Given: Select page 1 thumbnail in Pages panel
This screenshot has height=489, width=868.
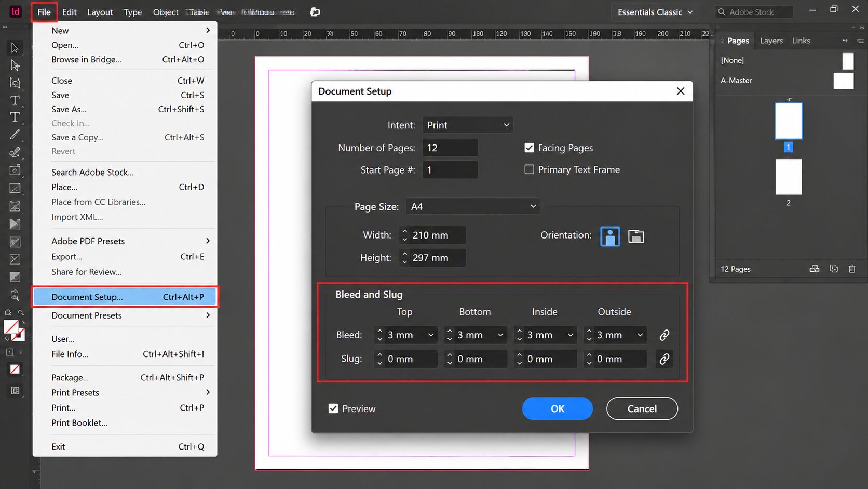Looking at the screenshot, I should click(788, 121).
